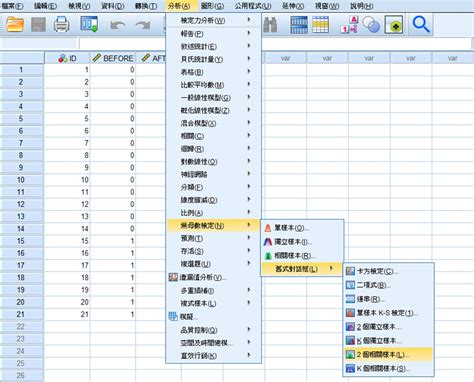474x382 pixels.
Task: Click the Redo arrow icon
Action: (143, 25)
